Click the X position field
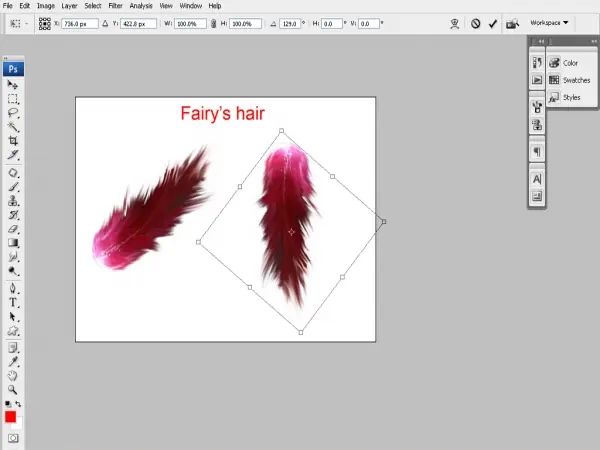The image size is (600, 450). [x=80, y=24]
